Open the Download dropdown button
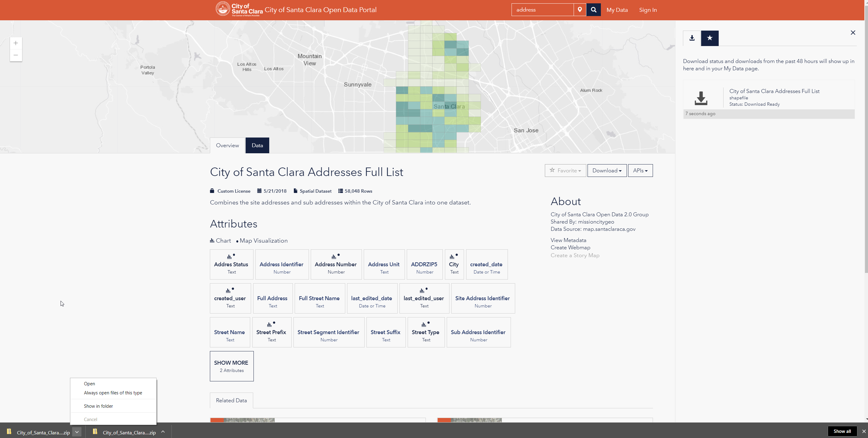 [x=607, y=171]
